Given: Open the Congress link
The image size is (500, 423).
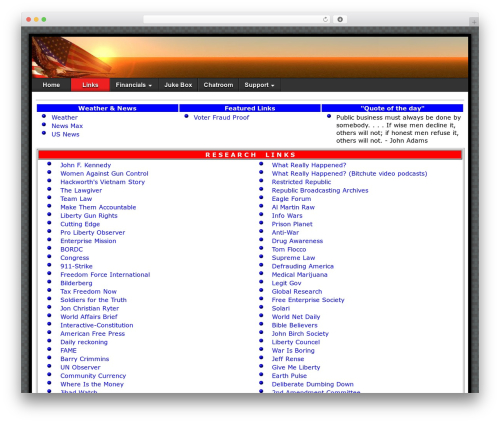Looking at the screenshot, I should point(75,258).
